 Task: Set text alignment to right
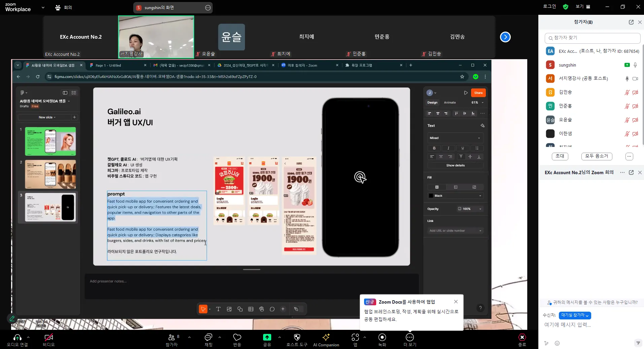pos(450,157)
